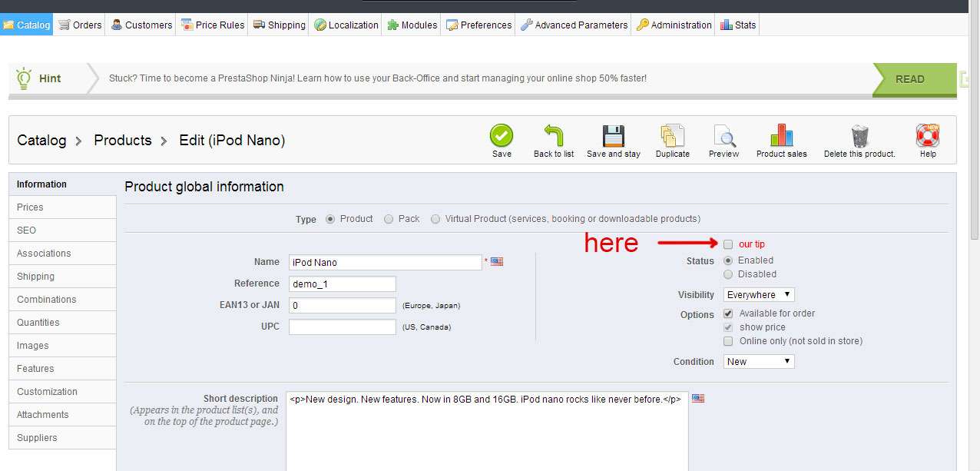Open the product Preview magnifier icon
The height and width of the screenshot is (471, 980).
(x=724, y=135)
